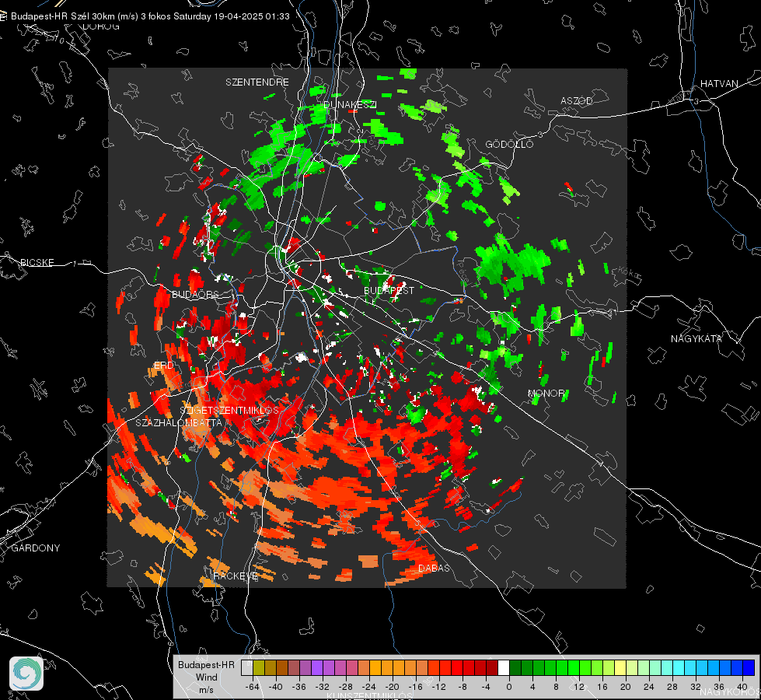Click the BUDAÖRS town label
The image size is (761, 700).
(195, 294)
